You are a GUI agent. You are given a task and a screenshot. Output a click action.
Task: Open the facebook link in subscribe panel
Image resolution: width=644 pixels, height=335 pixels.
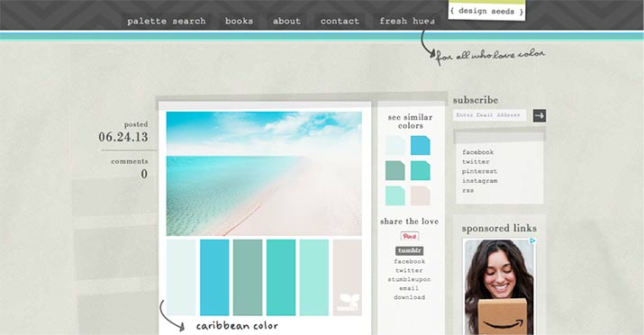point(478,152)
